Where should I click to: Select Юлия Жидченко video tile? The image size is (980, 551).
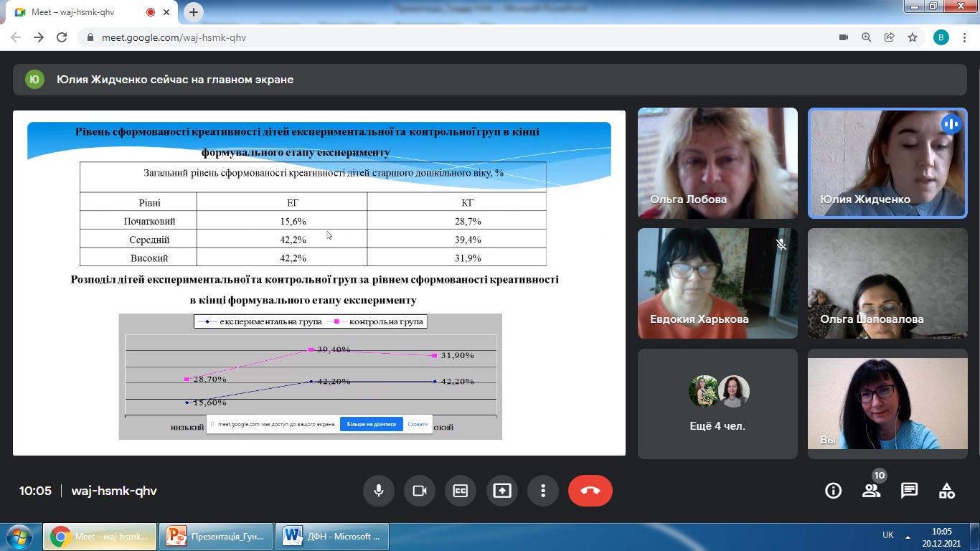pyautogui.click(x=887, y=163)
